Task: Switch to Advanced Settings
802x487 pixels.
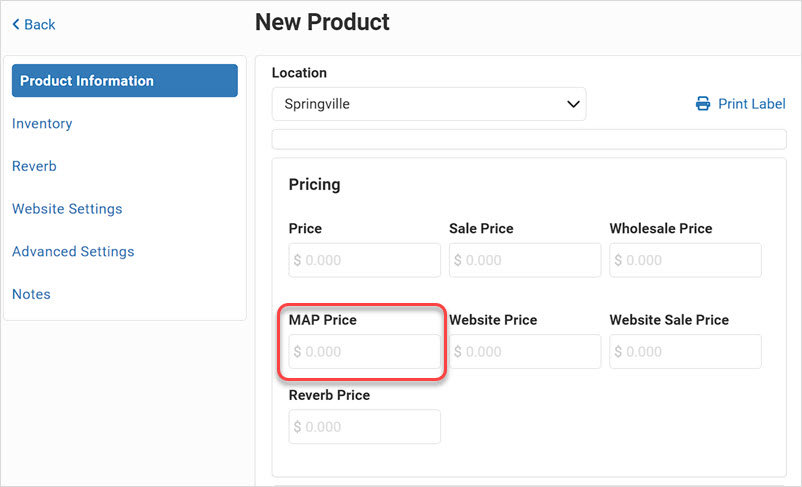Action: 73,251
